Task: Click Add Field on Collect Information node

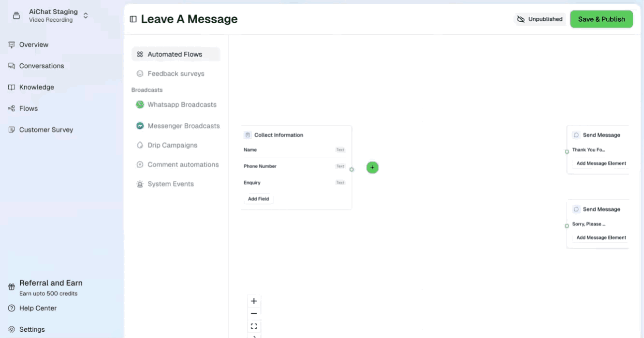Action: 258,199
